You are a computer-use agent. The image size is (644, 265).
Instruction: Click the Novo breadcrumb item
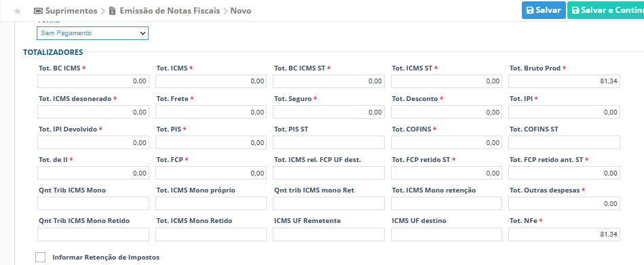[x=241, y=11]
